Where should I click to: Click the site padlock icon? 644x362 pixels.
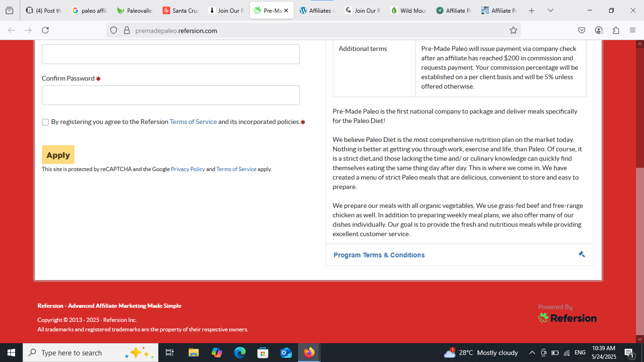coord(126,30)
